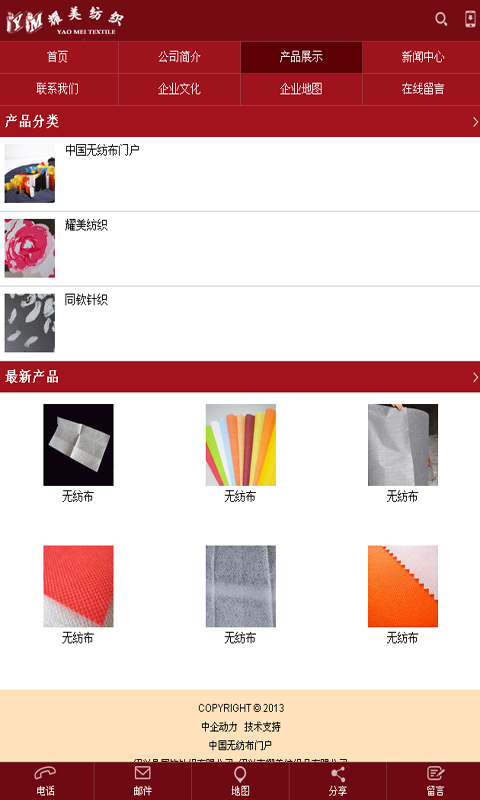Click the 技术支持 footer link
480x800 pixels.
[262, 727]
